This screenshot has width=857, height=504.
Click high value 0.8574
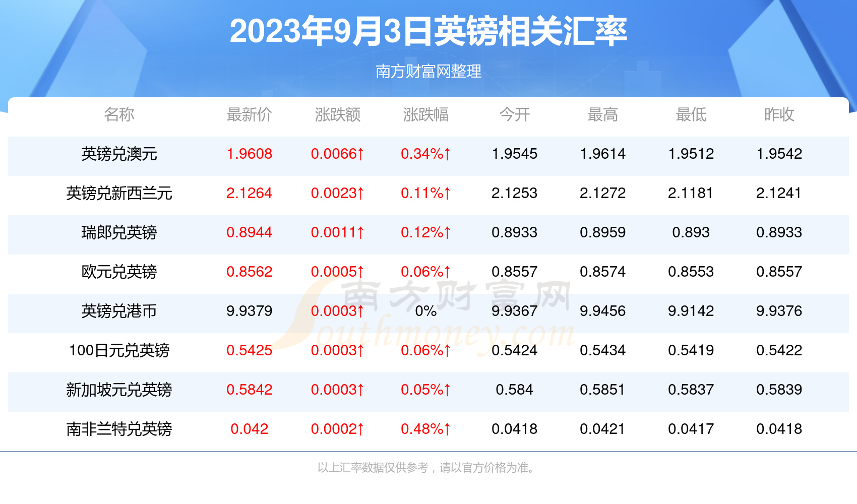pos(602,272)
